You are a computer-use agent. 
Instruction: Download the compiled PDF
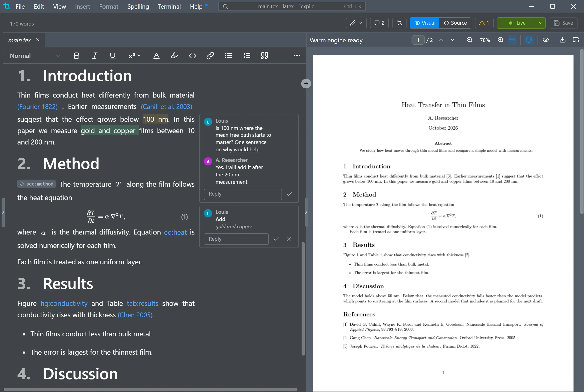pyautogui.click(x=563, y=40)
